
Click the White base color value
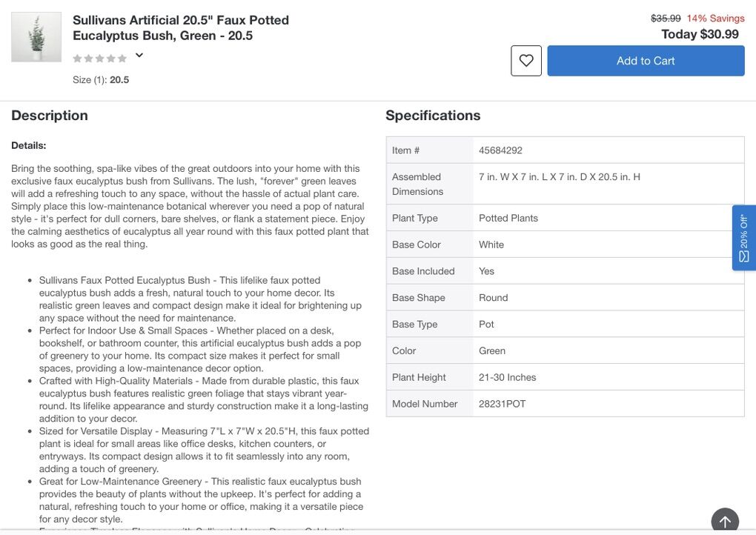click(491, 245)
